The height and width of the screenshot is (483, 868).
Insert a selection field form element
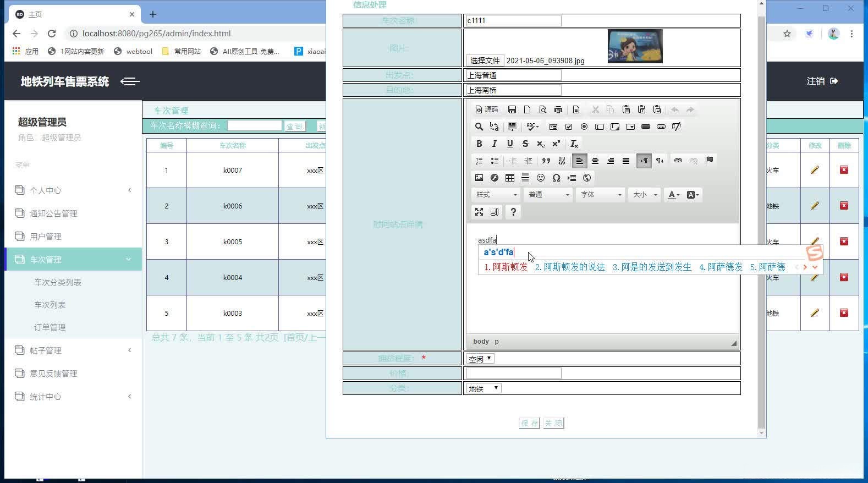630,127
